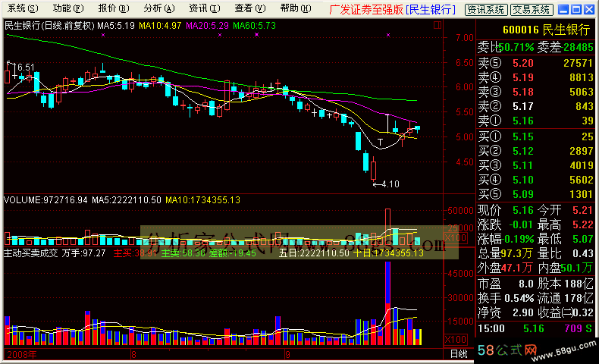The width and height of the screenshot is (599, 364).
Task: Click the X100 scale label in the bottom indicator pane
Action: tap(456, 339)
